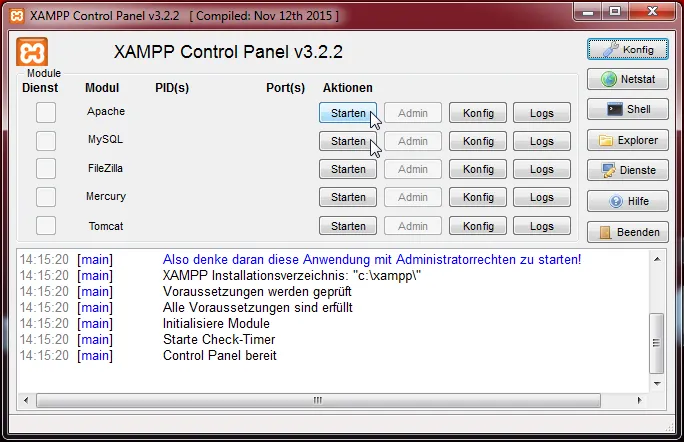The width and height of the screenshot is (684, 442).
Task: Click the Tomcat module name
Action: pos(106,226)
